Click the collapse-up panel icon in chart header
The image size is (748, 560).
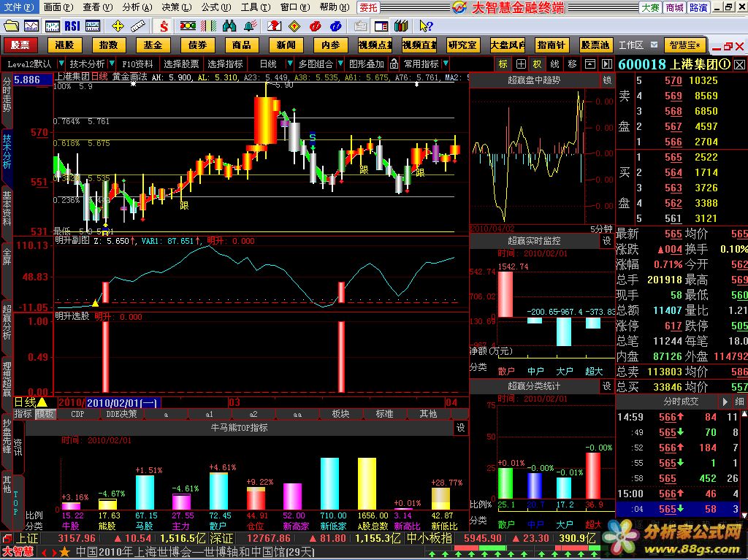click(590, 64)
